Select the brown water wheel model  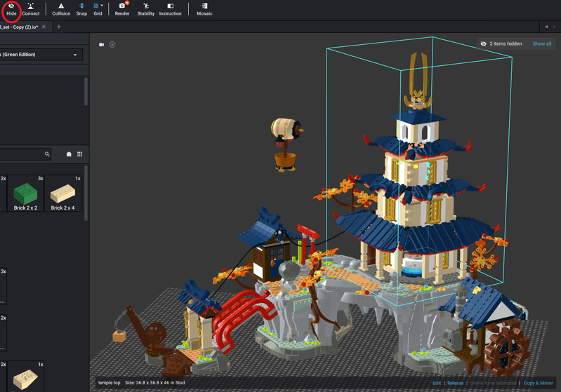coord(507,349)
